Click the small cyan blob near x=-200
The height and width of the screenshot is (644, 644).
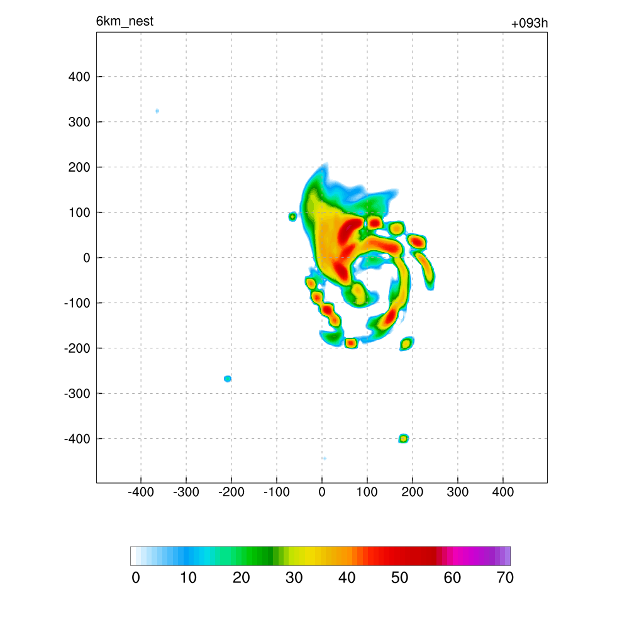pos(228,379)
